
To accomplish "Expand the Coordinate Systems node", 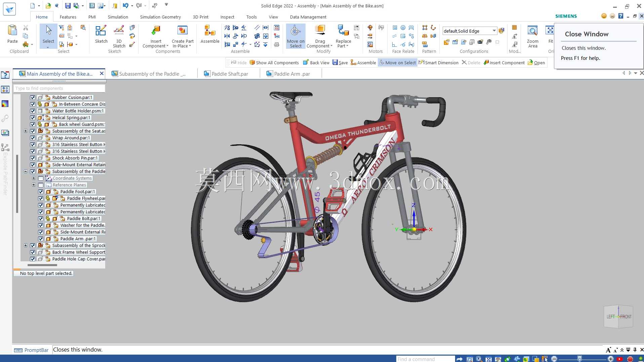I will tap(34, 178).
